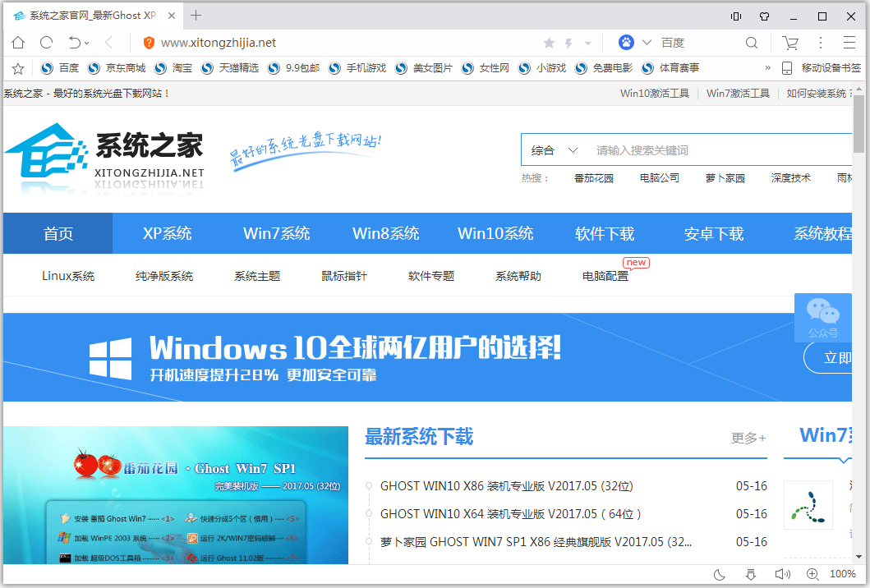Select the 首页 navigation tab
The image size is (870, 588).
point(58,233)
